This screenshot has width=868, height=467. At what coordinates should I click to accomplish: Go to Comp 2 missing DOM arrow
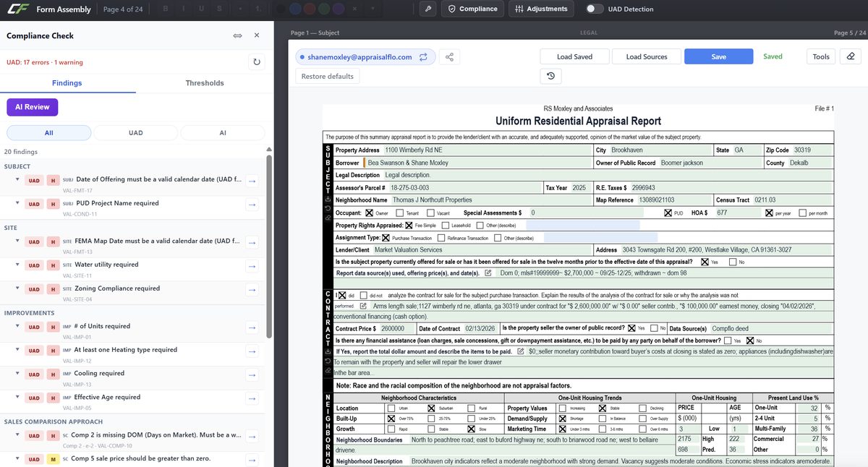tap(252, 437)
